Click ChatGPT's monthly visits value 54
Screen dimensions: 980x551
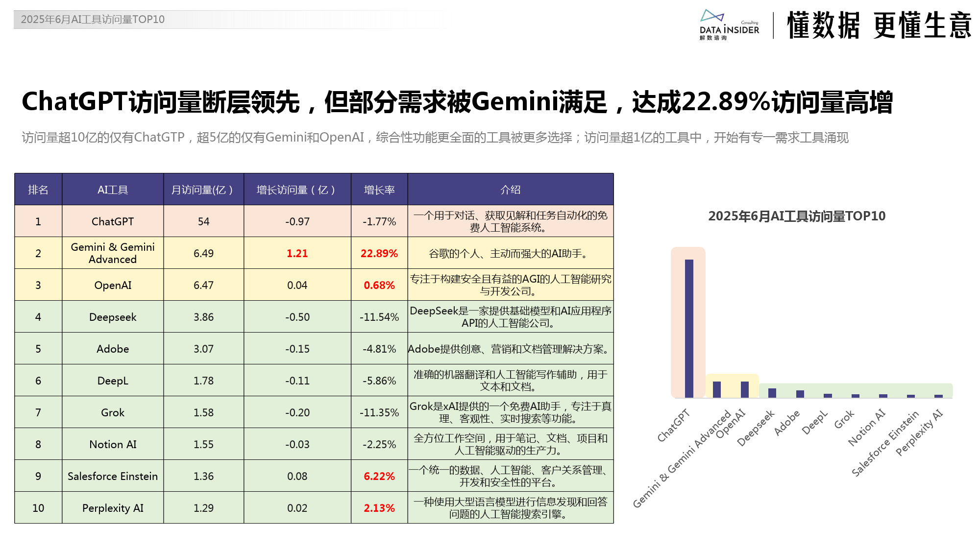(203, 221)
